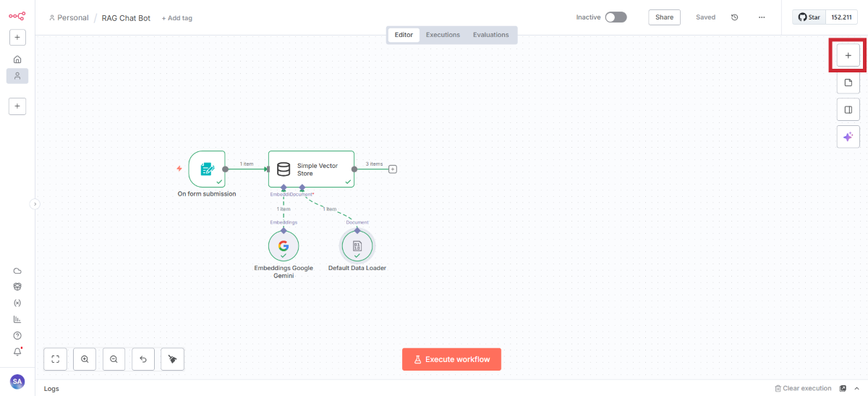The height and width of the screenshot is (396, 868).
Task: Open the three-dots workflow options menu
Action: [x=761, y=17]
